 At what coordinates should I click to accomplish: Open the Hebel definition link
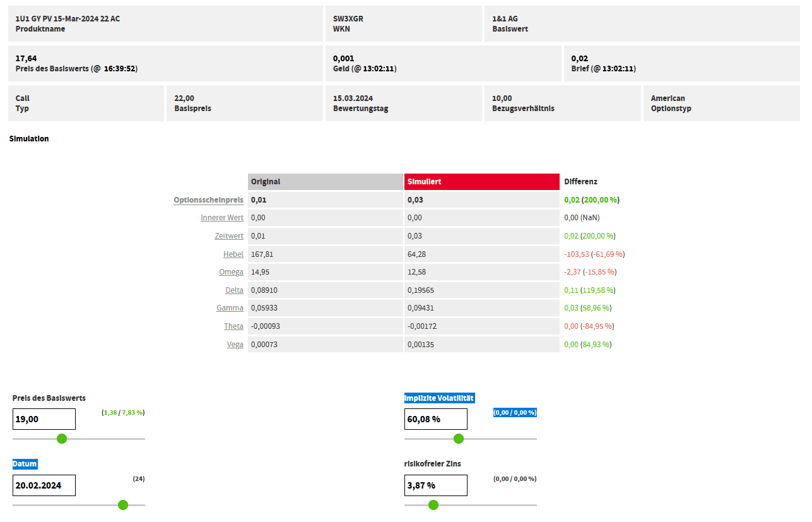click(x=233, y=254)
